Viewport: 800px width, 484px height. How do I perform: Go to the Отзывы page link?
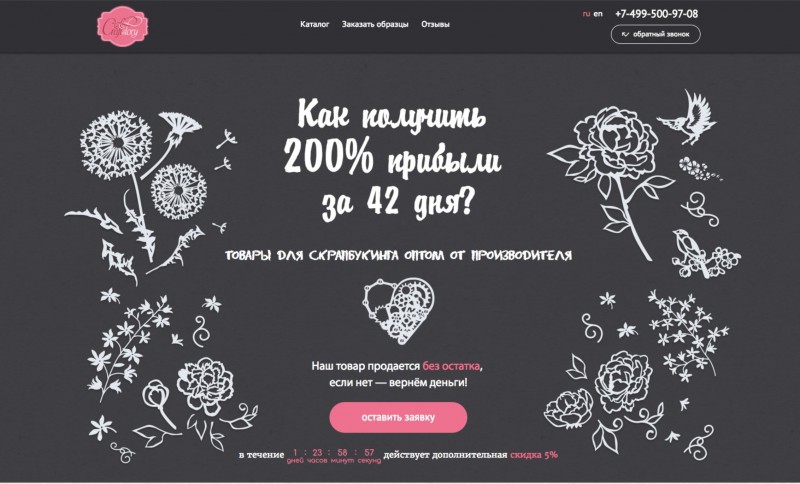[435, 24]
